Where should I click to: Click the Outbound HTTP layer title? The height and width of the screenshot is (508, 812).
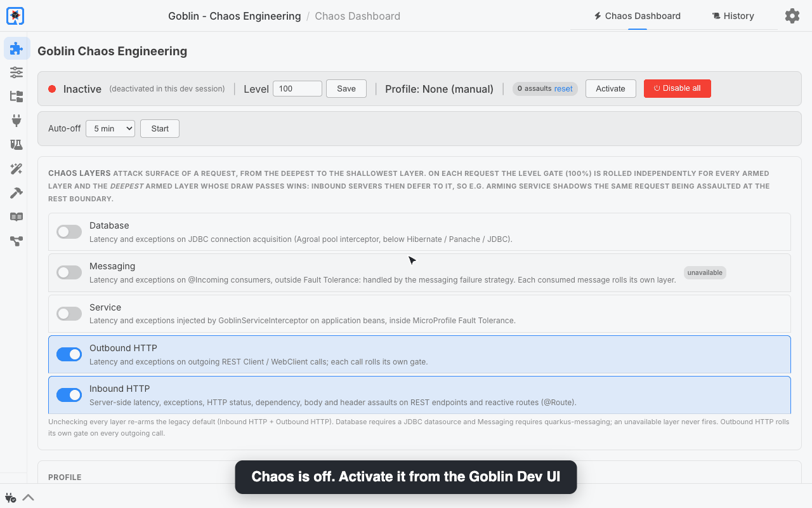click(x=123, y=348)
